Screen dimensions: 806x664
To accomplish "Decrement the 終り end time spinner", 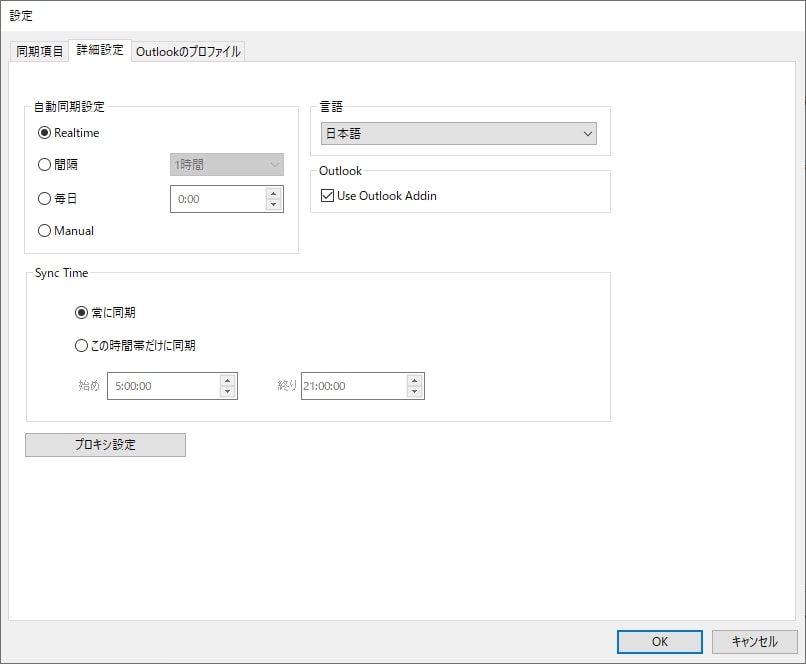I will pyautogui.click(x=414, y=392).
